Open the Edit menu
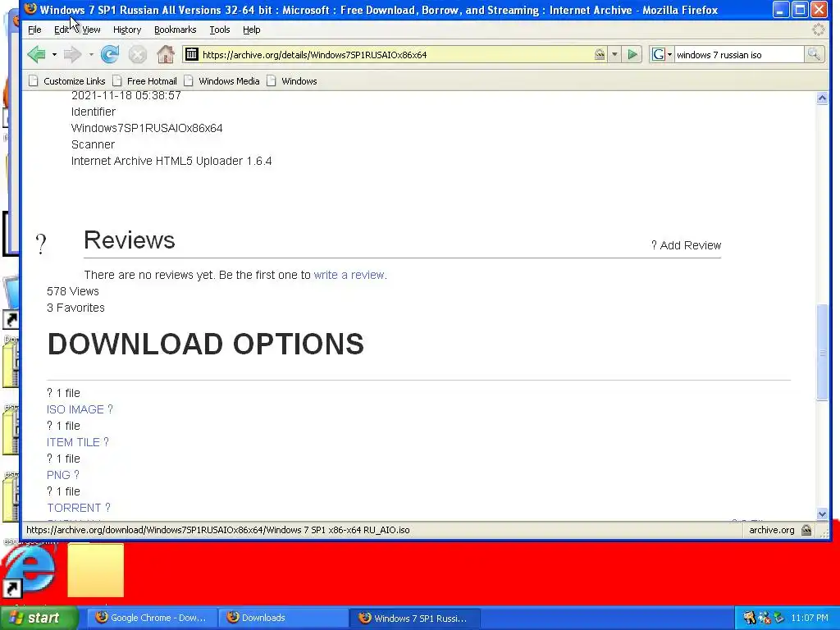 (62, 30)
